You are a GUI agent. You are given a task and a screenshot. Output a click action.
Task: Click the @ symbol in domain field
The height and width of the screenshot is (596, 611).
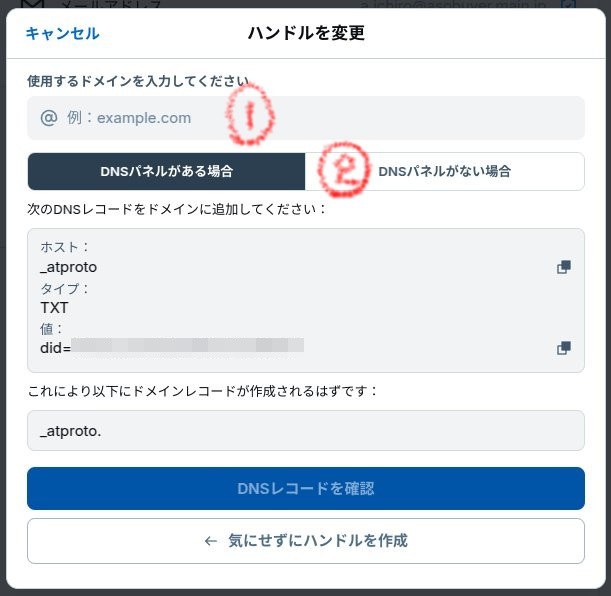[49, 118]
